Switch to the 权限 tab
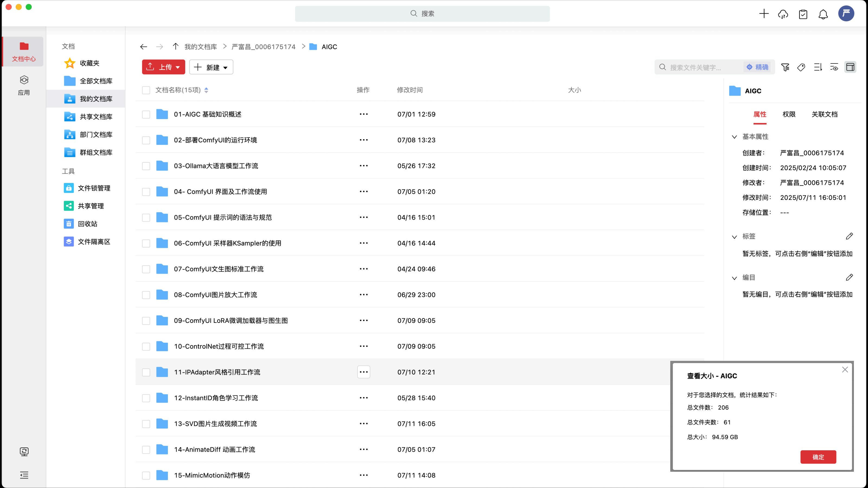The image size is (868, 488). click(x=789, y=114)
